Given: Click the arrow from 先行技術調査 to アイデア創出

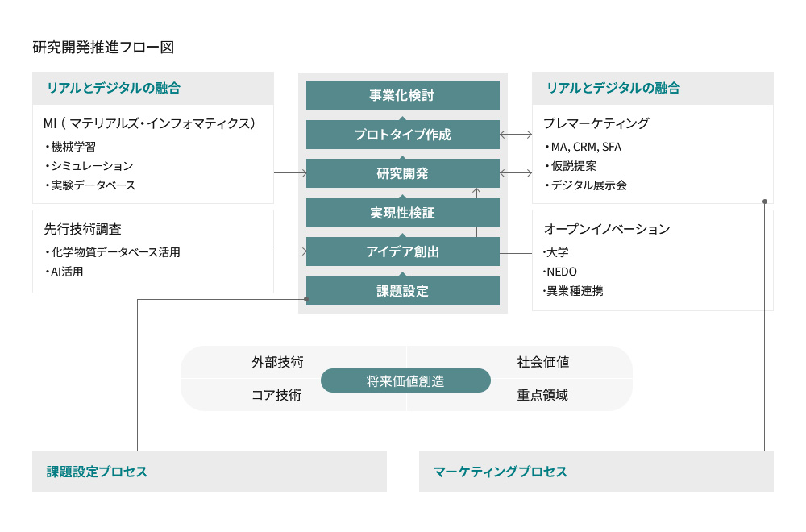Looking at the screenshot, I should click(x=290, y=251).
